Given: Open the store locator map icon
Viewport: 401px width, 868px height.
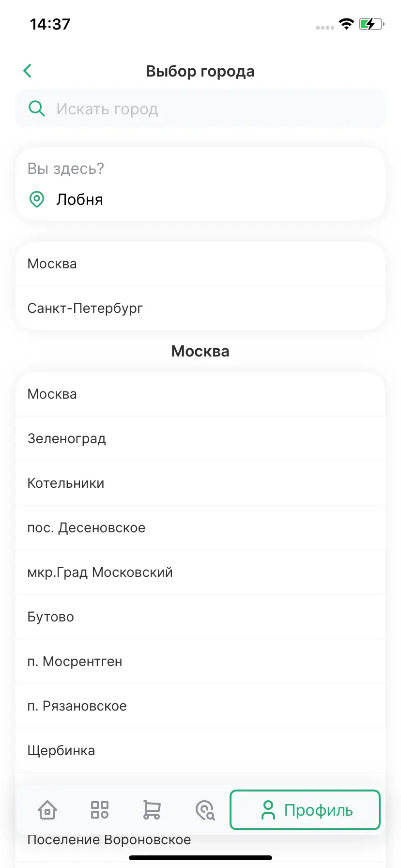Looking at the screenshot, I should (204, 810).
